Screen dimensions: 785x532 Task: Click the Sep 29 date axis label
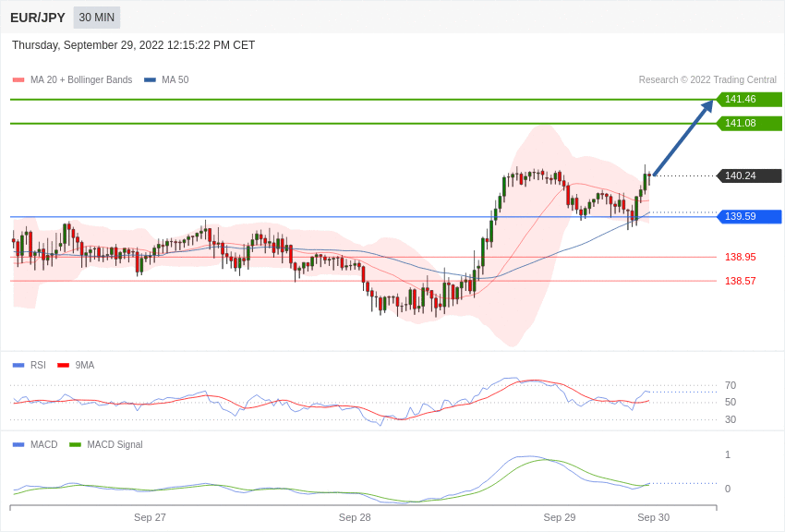pos(560,517)
